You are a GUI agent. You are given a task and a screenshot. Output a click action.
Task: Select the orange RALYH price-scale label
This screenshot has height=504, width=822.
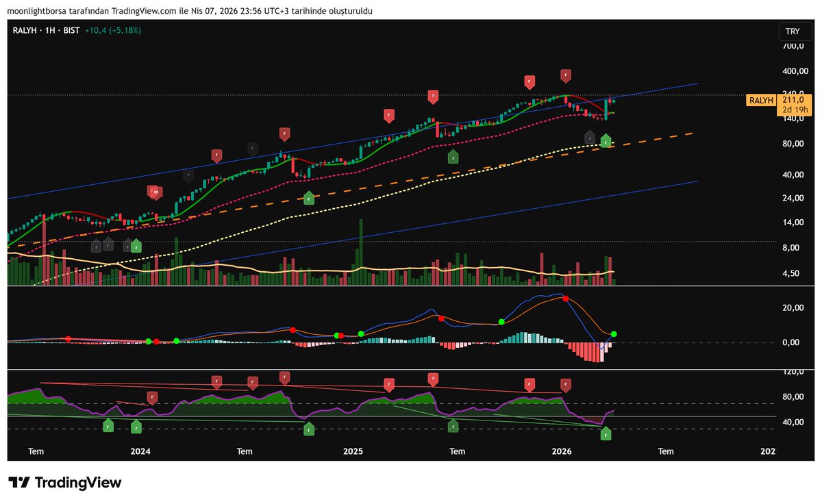click(761, 100)
